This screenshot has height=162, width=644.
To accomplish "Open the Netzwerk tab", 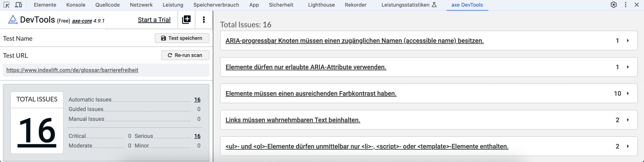I will coord(141,5).
